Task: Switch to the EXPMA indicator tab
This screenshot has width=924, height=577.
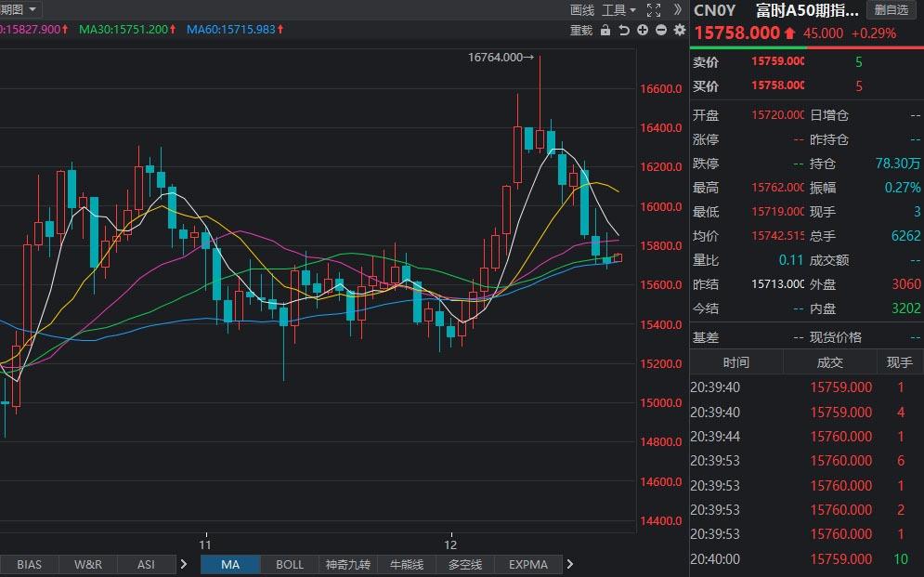Action: coord(528,564)
